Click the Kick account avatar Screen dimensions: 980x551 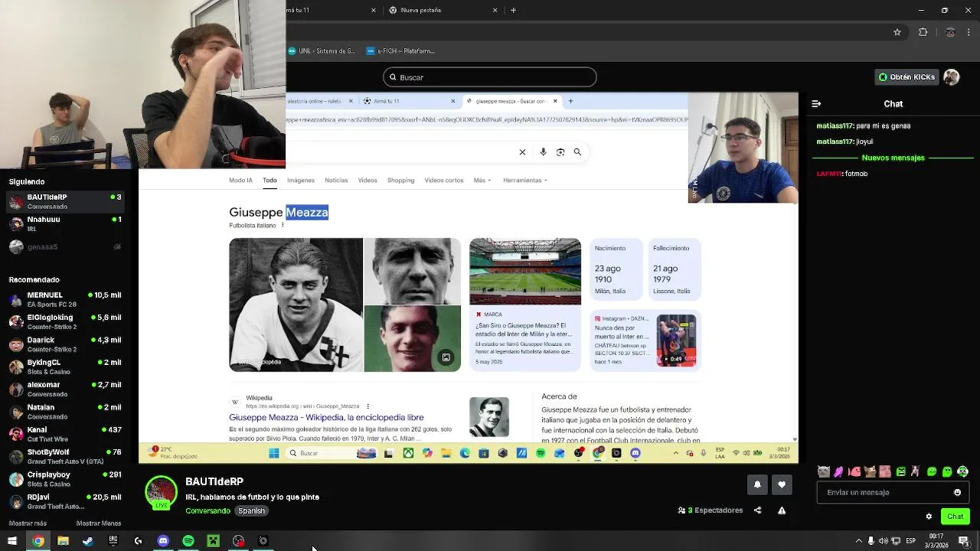tap(951, 77)
